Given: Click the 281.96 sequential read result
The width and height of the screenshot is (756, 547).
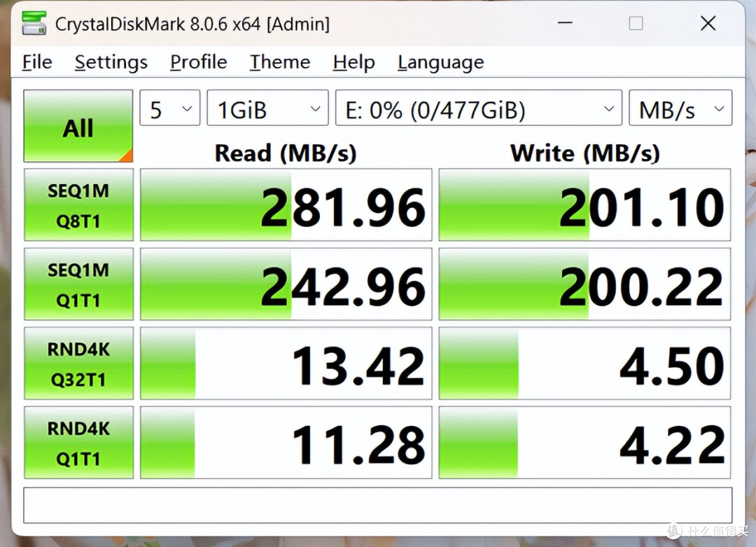Looking at the screenshot, I should pyautogui.click(x=286, y=205).
